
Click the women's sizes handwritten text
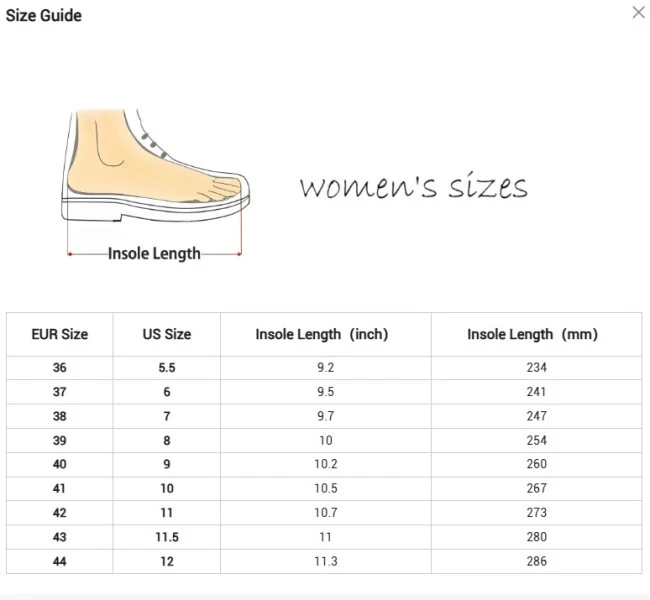[x=413, y=186]
